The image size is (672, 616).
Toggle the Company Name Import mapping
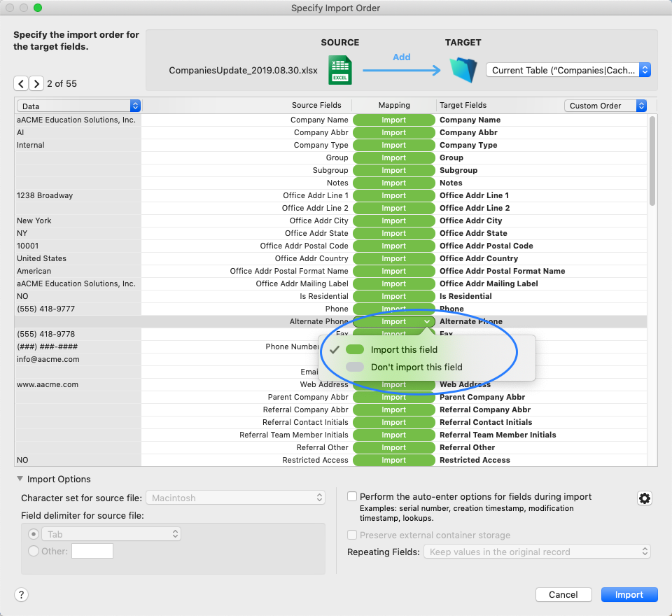(394, 120)
